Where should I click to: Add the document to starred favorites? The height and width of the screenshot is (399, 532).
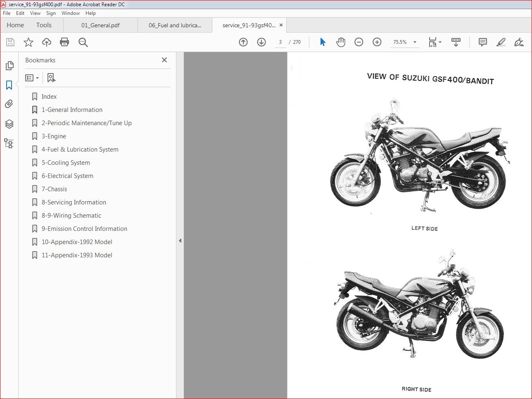[x=28, y=42]
